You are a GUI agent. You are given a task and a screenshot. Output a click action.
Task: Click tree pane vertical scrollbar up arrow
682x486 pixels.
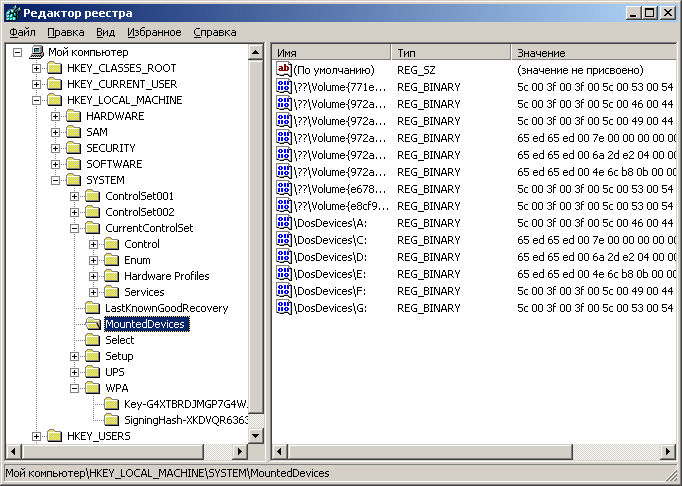pos(256,53)
